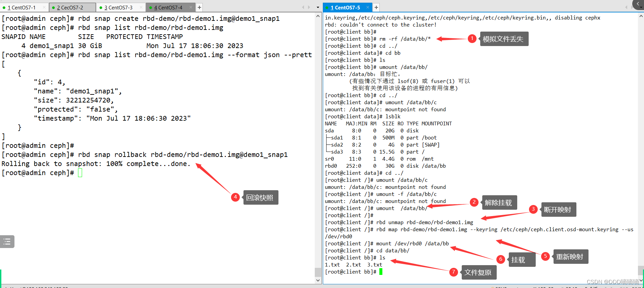Screen dimensions: 644x288
Task: Click the 'rbd snap rollback' command line
Action: click(145, 155)
